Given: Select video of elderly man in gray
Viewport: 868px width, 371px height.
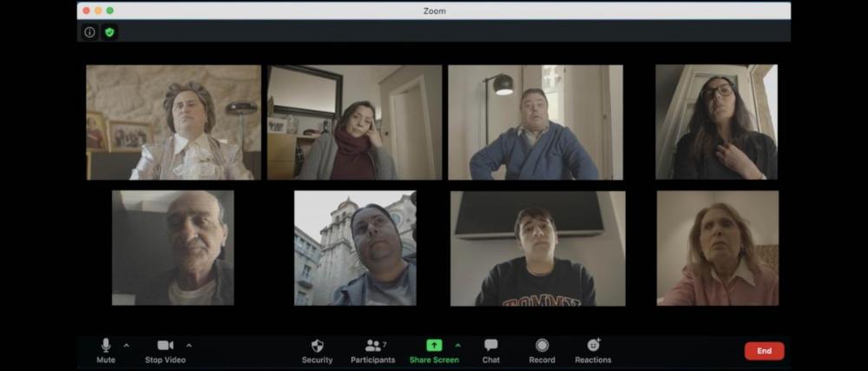Looking at the screenshot, I should pos(173,248).
